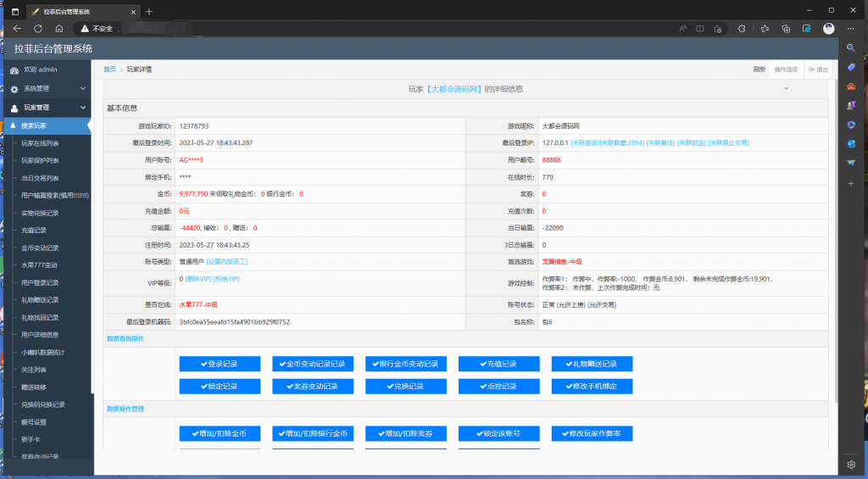Click the gear icon next to 系统管理

(x=14, y=89)
